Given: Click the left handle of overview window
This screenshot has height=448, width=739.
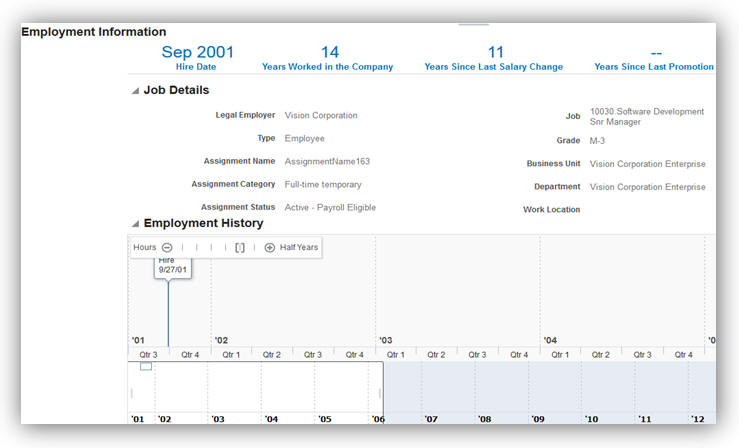Looking at the screenshot, I should point(131,393).
